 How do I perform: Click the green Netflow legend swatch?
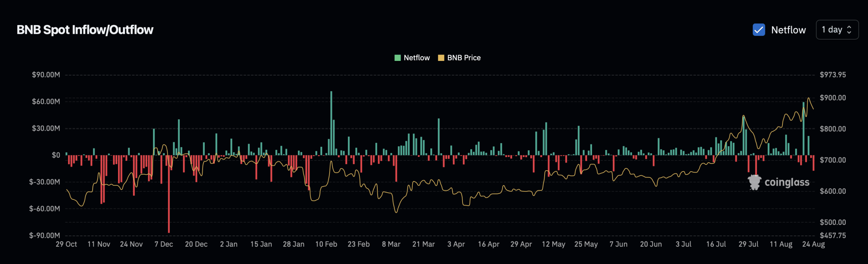(397, 58)
